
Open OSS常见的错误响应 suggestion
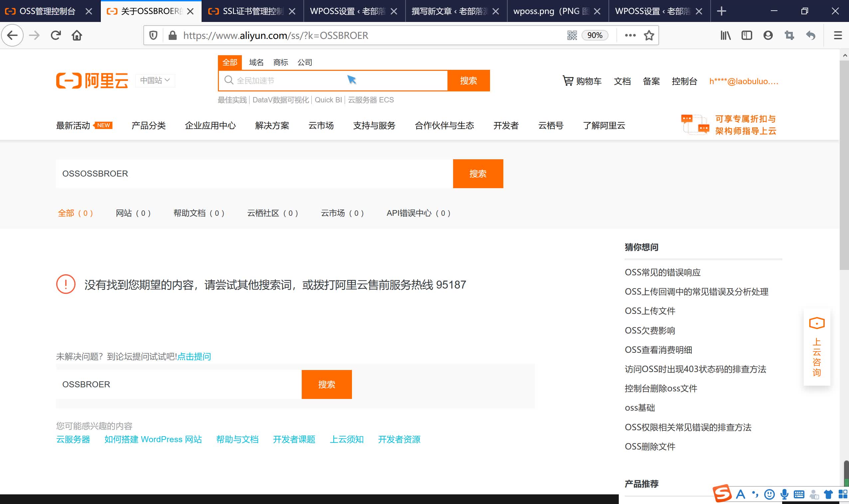pos(662,272)
